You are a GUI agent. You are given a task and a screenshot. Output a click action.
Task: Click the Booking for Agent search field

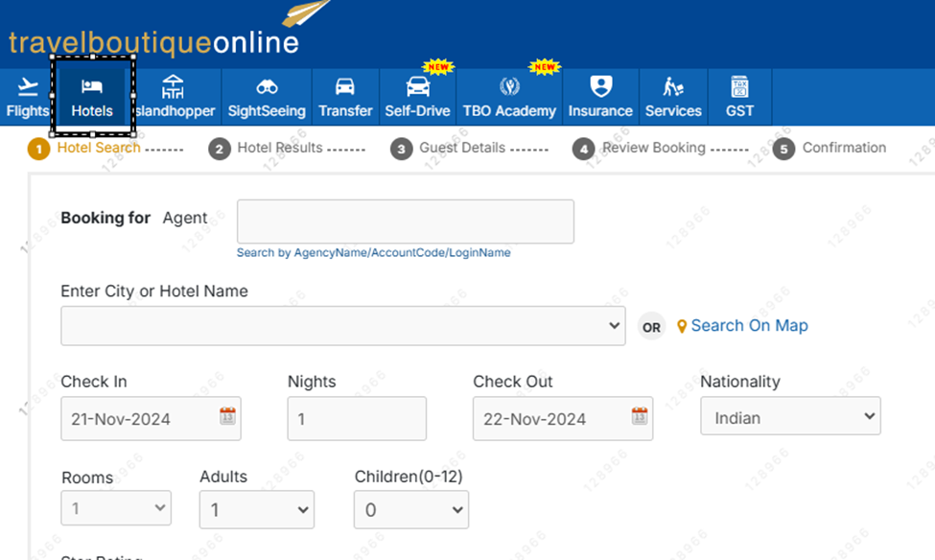coord(405,222)
